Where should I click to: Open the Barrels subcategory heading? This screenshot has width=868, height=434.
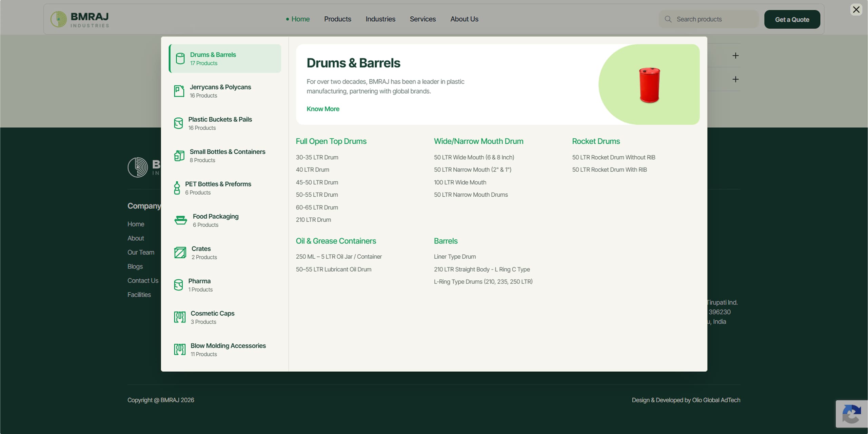tap(446, 241)
